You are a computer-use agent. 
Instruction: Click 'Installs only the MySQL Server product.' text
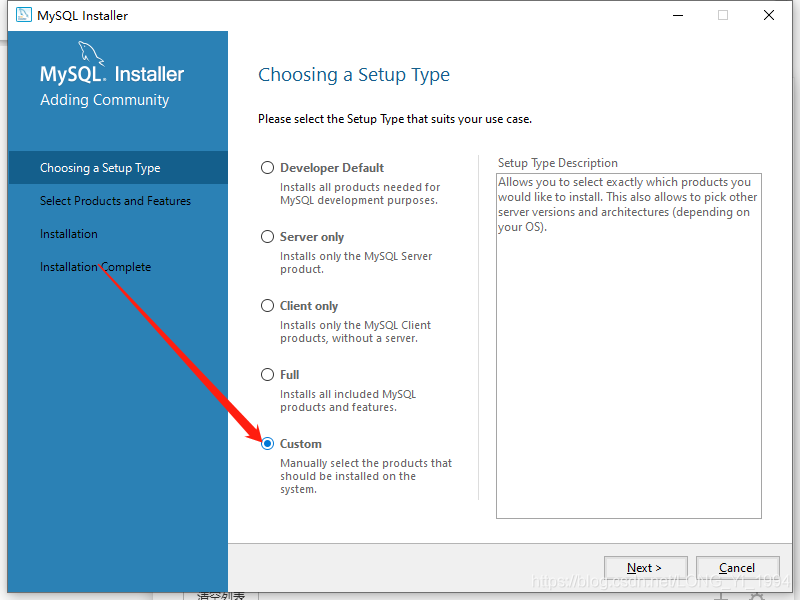click(x=356, y=263)
